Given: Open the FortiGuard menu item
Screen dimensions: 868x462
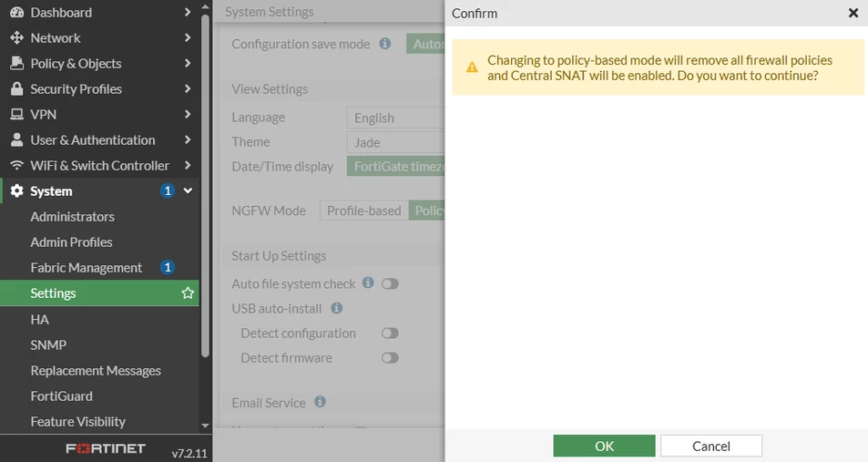Looking at the screenshot, I should point(61,396).
